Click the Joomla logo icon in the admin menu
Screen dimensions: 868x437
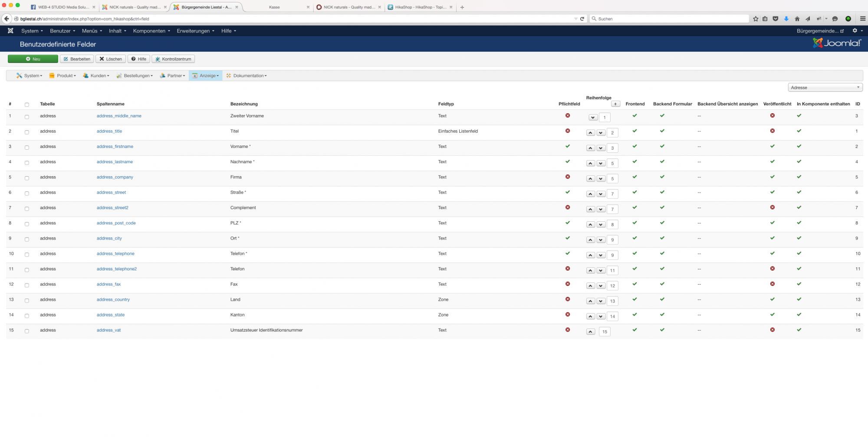10,31
